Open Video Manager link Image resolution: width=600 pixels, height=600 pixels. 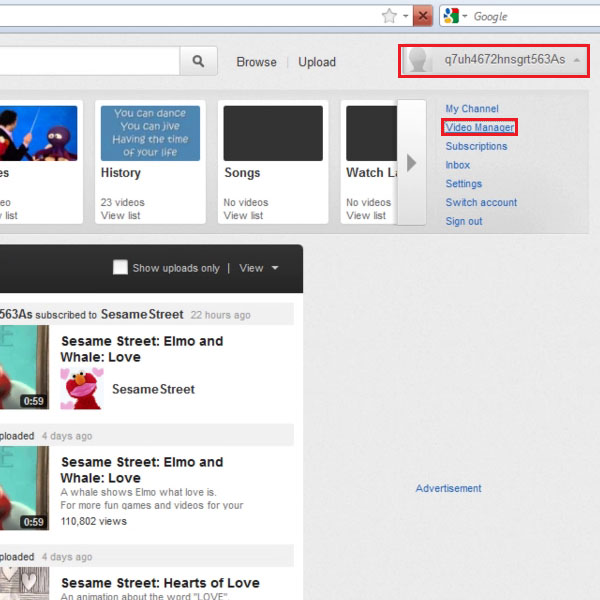tap(479, 127)
